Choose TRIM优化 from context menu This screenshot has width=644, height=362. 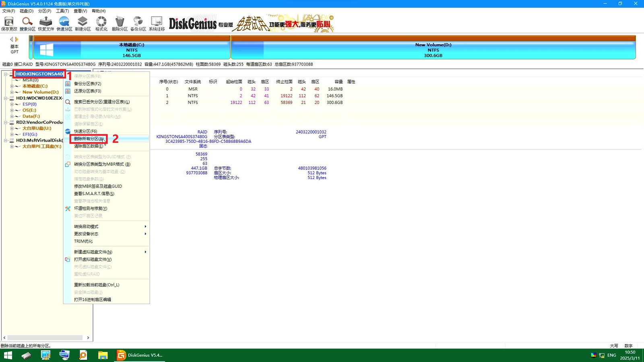107,241
